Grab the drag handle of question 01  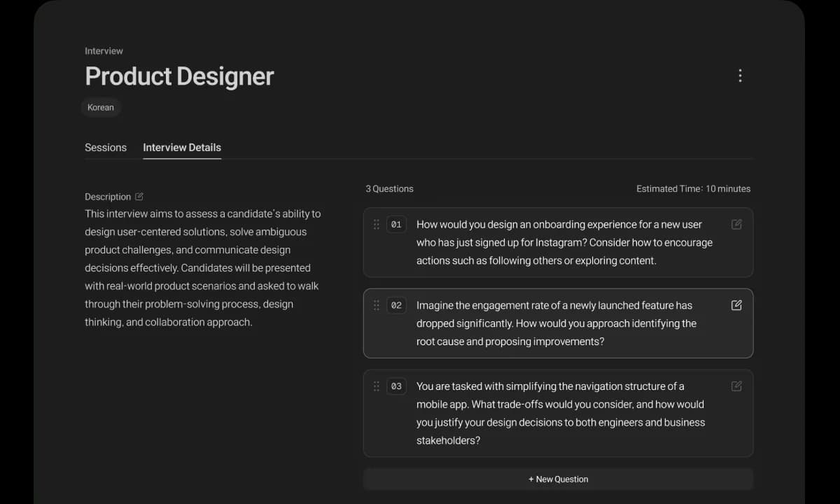coord(377,225)
